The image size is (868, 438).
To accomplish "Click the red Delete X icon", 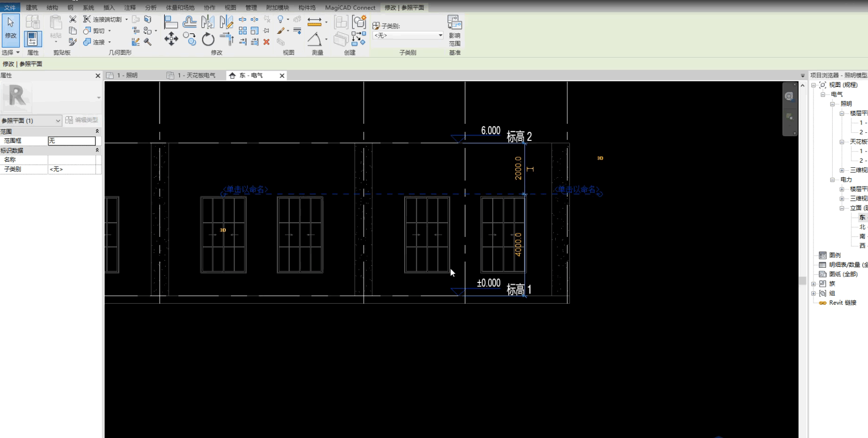I will point(266,42).
